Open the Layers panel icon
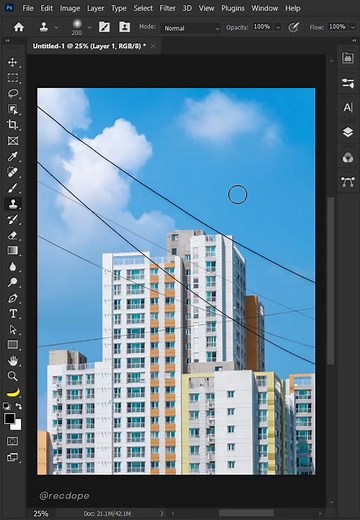 [348, 132]
